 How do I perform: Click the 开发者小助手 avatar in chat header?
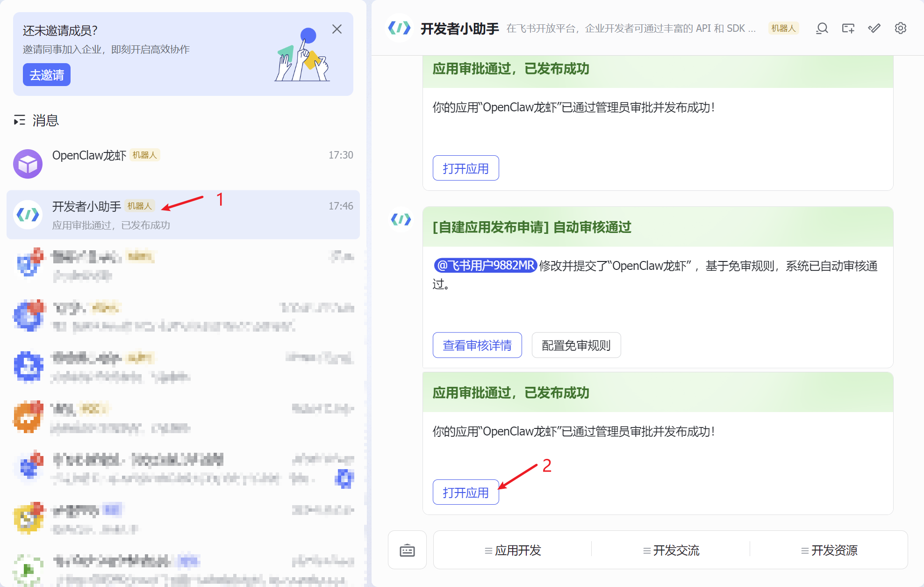coord(400,28)
